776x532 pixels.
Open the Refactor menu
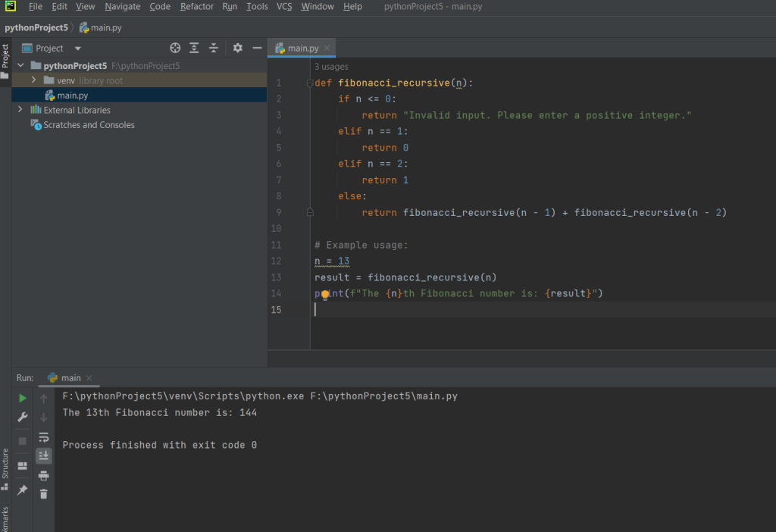click(196, 7)
